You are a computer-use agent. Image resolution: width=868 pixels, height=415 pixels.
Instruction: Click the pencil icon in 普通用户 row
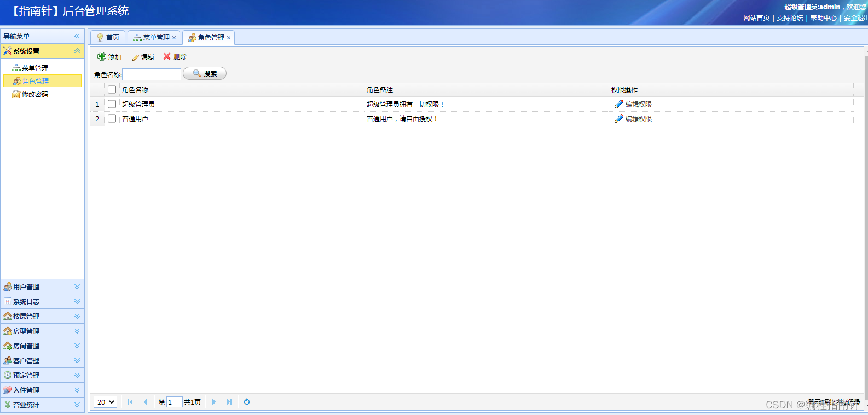(618, 119)
